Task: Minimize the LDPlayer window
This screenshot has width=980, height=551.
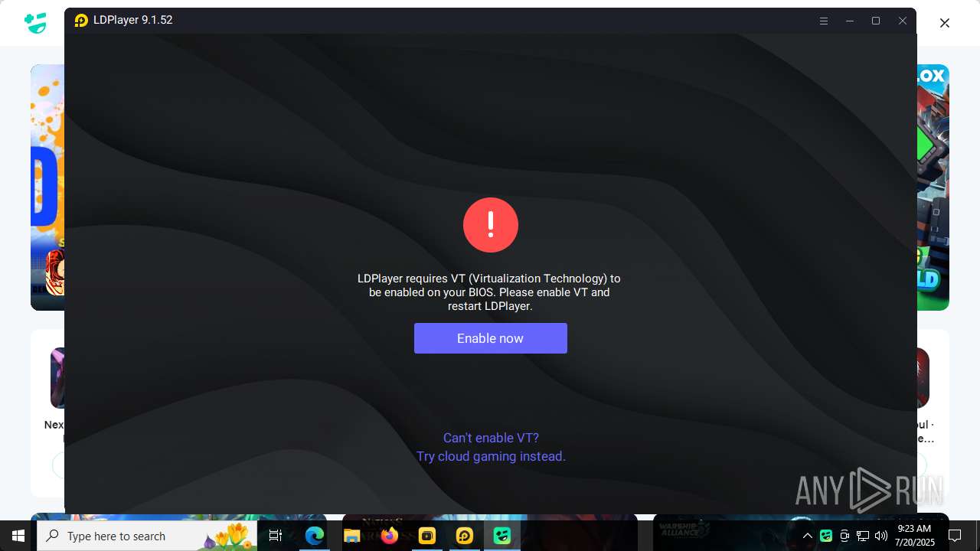Action: (850, 21)
